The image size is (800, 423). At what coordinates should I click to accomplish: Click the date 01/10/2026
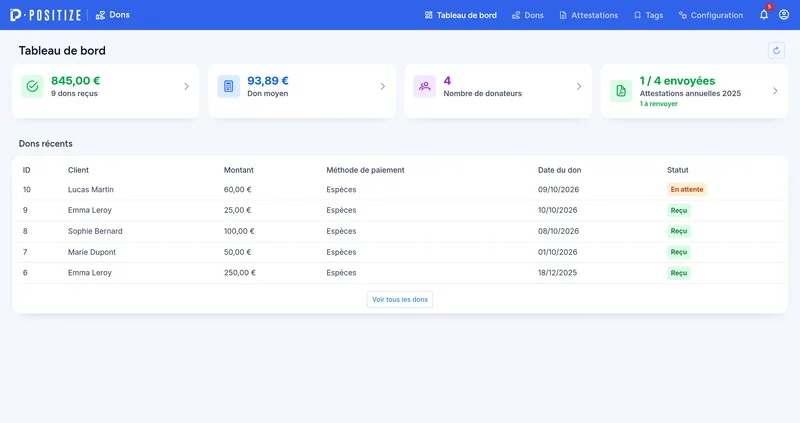point(558,252)
